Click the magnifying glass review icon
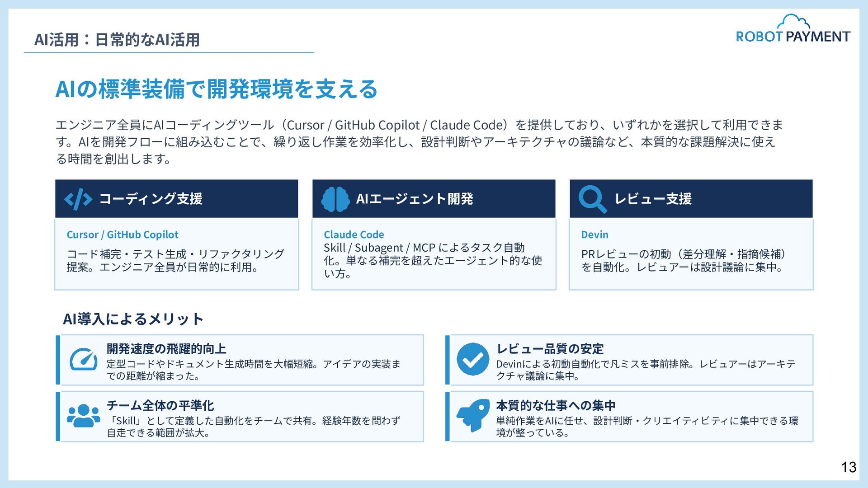This screenshot has height=488, width=868. coord(592,199)
